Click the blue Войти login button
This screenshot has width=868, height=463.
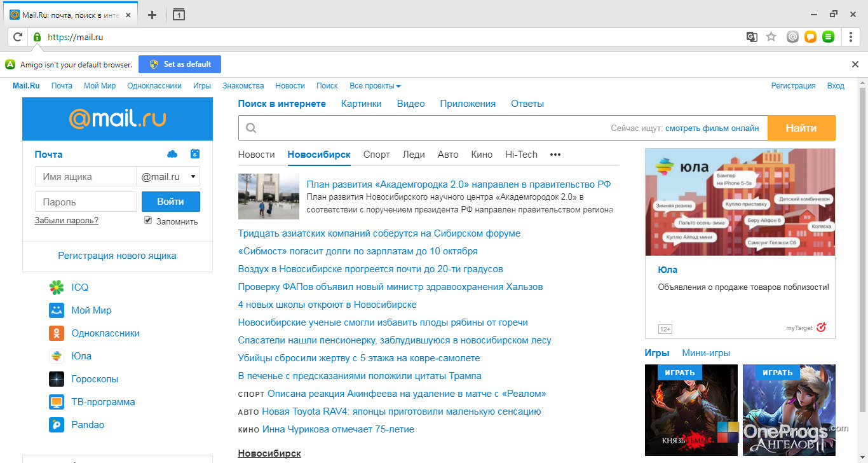point(170,202)
